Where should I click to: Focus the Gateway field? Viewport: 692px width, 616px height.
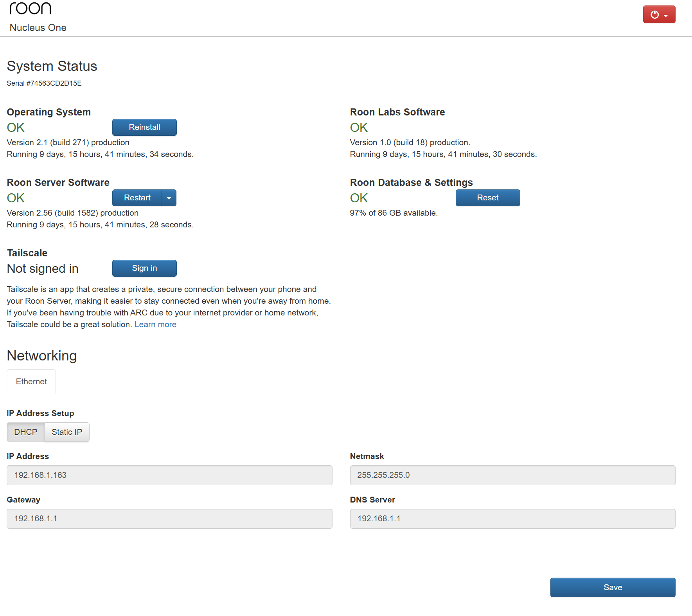(x=169, y=519)
